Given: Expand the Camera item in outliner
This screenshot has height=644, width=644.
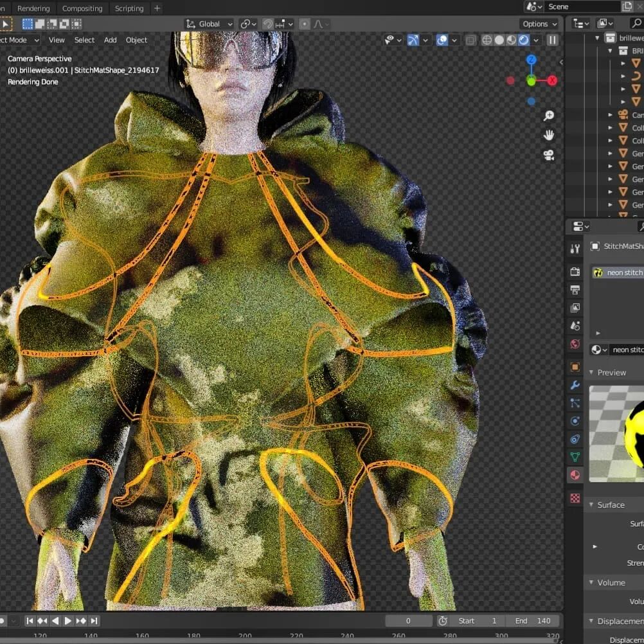Looking at the screenshot, I should 611,114.
